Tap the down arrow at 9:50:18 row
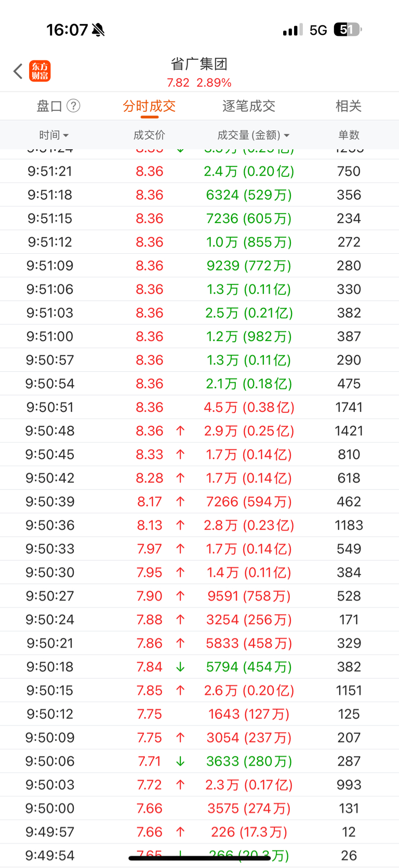The height and width of the screenshot is (868, 399). [180, 667]
